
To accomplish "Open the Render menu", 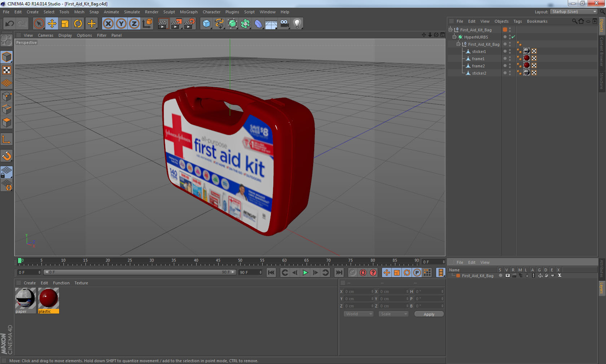I will pos(151,12).
